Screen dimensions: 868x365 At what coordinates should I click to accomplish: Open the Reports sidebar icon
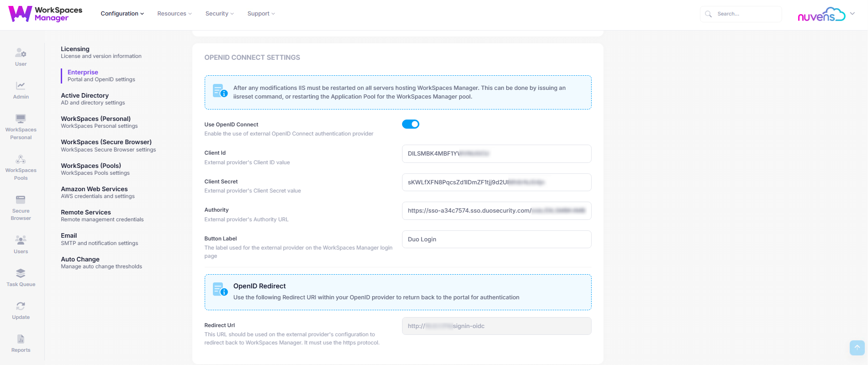coord(21,339)
